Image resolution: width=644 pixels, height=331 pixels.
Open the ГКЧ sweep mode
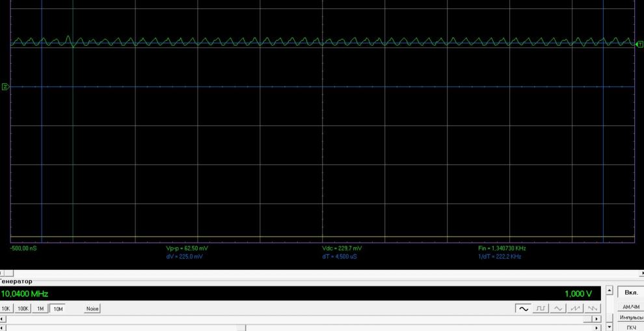pyautogui.click(x=631, y=327)
